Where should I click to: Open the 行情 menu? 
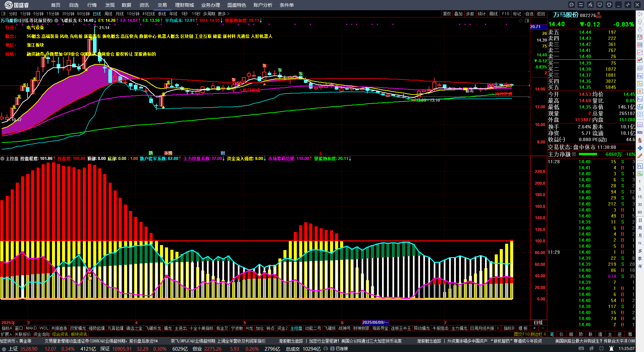[x=92, y=5]
